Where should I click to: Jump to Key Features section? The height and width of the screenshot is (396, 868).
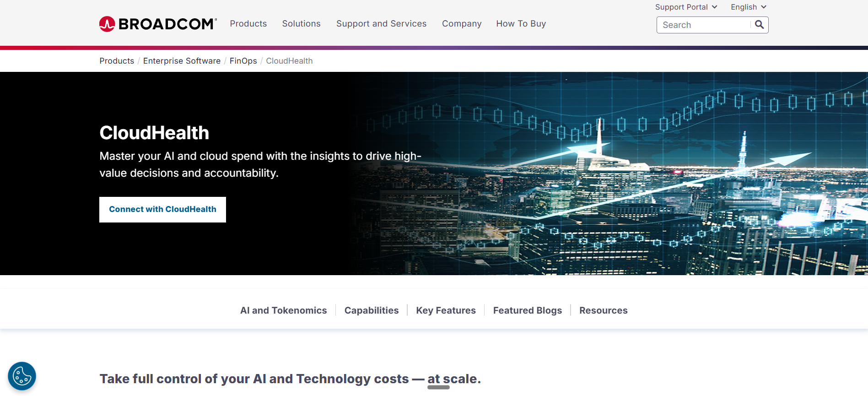pos(446,310)
